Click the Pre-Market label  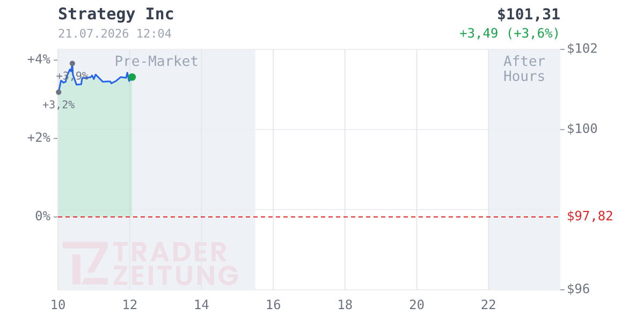point(157,61)
